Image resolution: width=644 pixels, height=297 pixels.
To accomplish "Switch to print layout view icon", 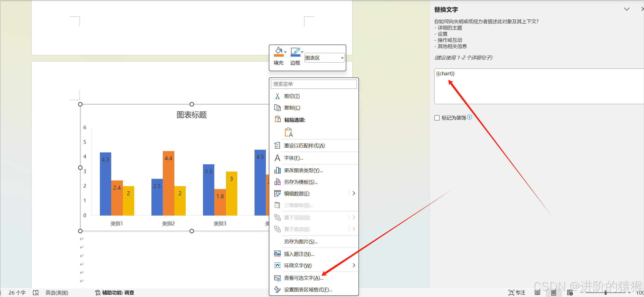I will pos(553,293).
